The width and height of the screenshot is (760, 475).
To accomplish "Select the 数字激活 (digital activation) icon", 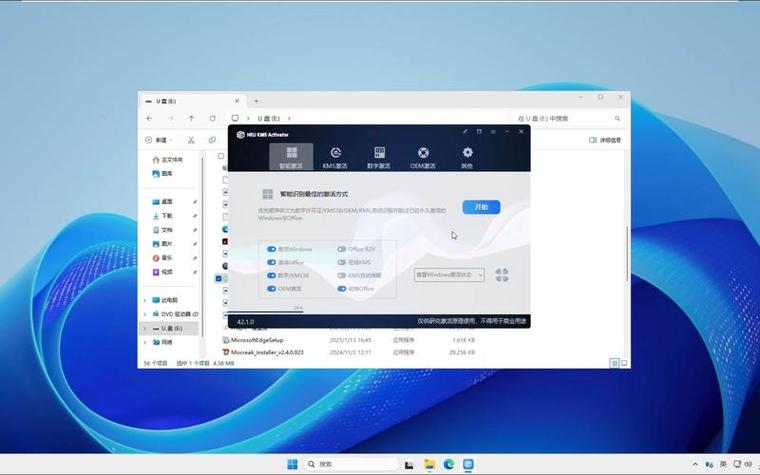I will (x=379, y=156).
